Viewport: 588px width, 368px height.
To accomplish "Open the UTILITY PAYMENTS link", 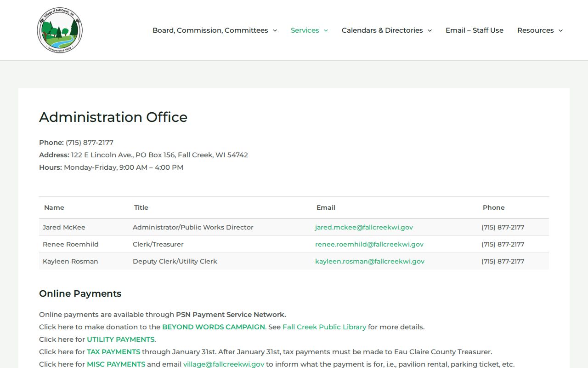I will (x=121, y=339).
